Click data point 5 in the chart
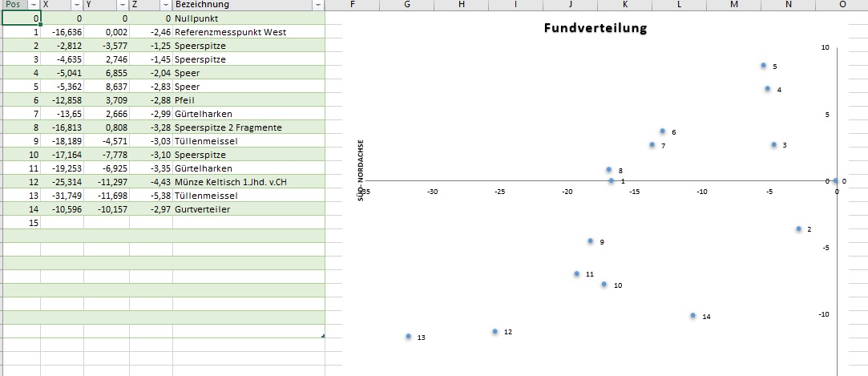868x376 pixels. (764, 66)
